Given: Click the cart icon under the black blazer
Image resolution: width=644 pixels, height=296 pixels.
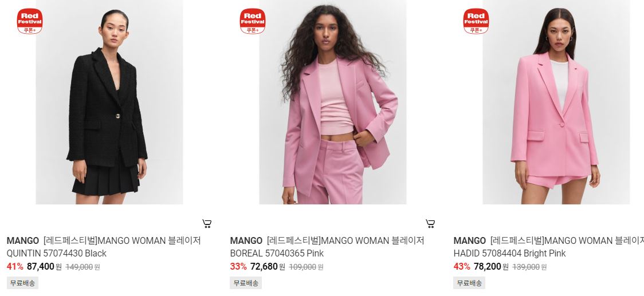Looking at the screenshot, I should point(207,224).
